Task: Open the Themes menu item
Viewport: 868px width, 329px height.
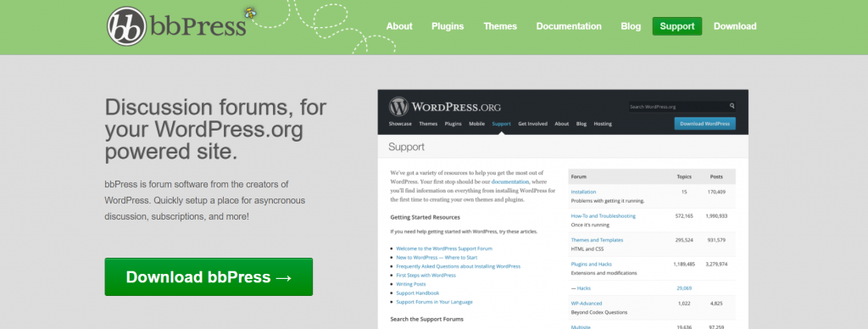Action: click(500, 26)
